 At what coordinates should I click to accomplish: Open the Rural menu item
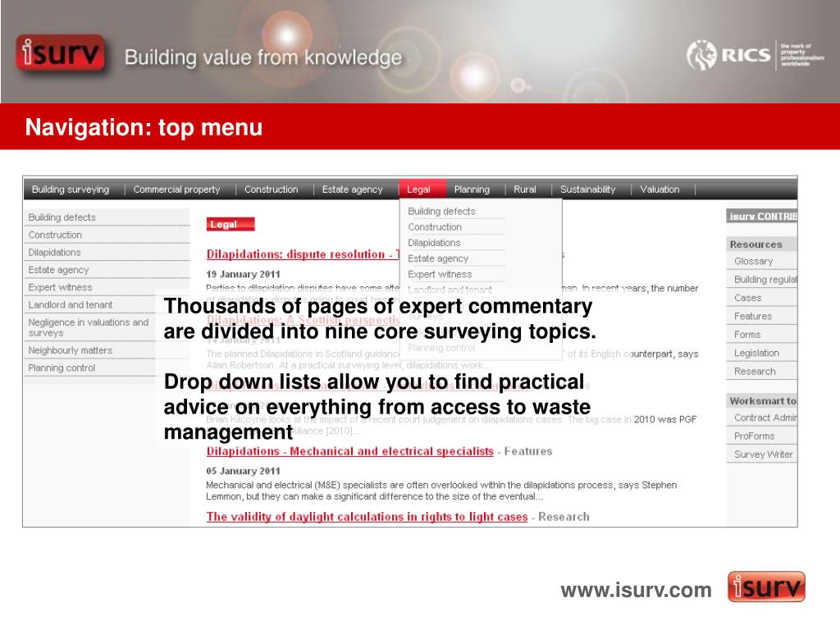pos(524,189)
